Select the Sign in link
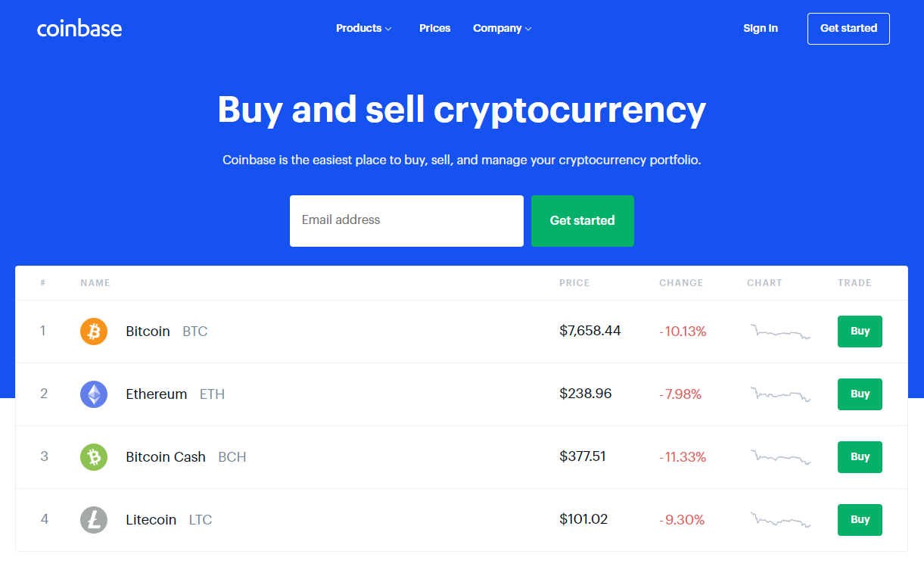The image size is (924, 576). coord(761,28)
